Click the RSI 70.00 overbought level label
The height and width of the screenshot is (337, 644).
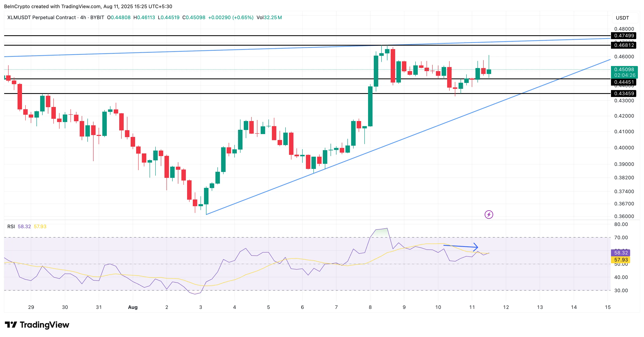[621, 238]
